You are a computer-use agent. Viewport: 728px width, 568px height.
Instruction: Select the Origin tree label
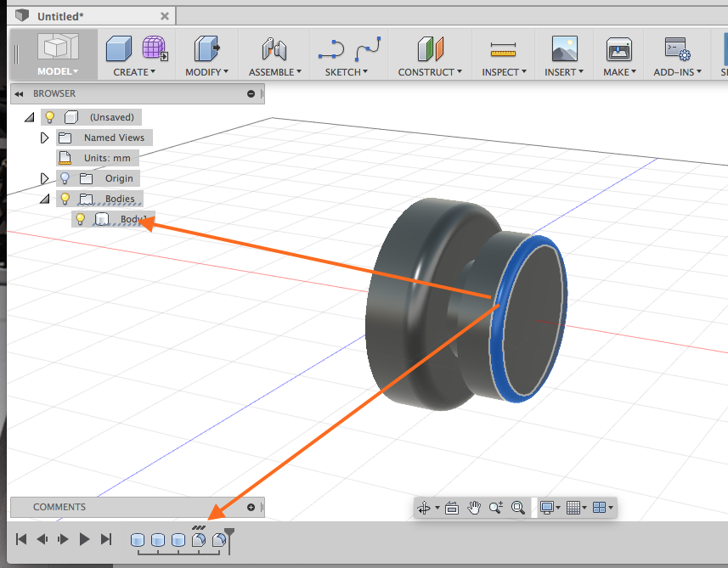119,178
